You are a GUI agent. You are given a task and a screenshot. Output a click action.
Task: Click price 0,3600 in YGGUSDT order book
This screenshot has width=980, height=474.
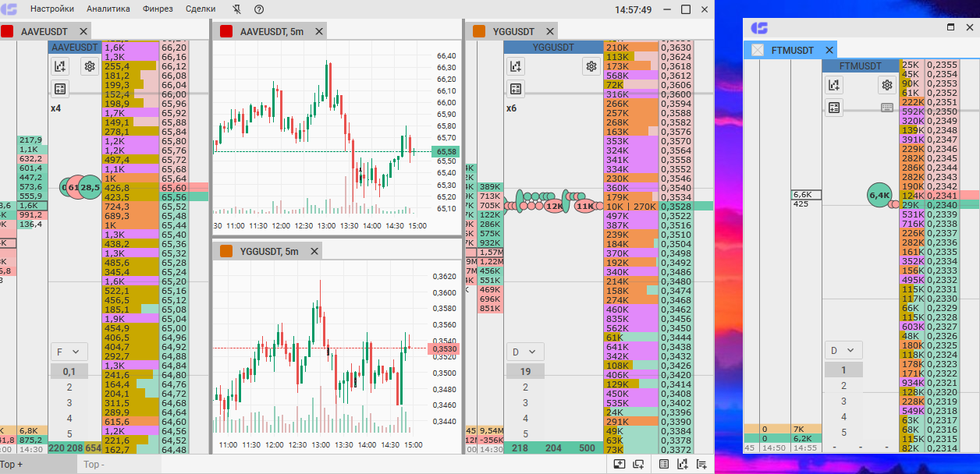676,94
